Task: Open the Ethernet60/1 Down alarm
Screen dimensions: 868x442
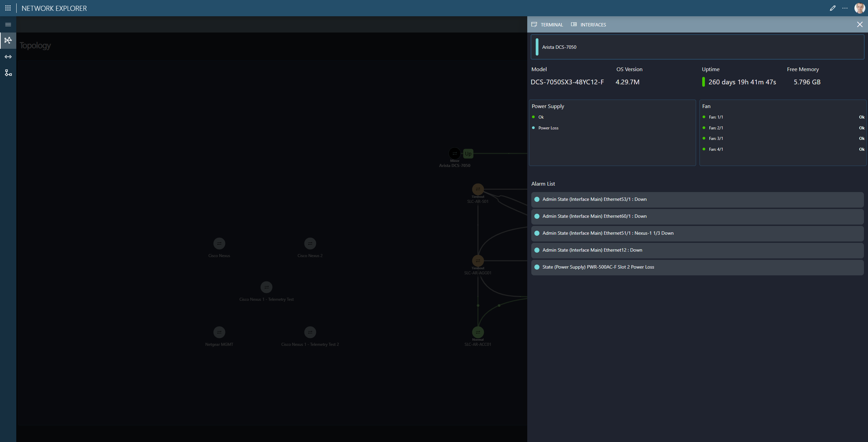Action: coord(697,216)
